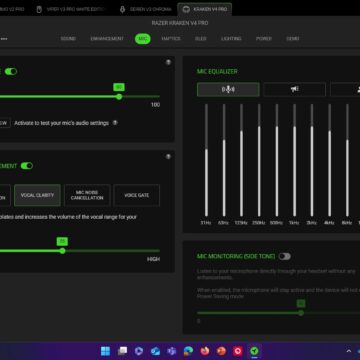Image resolution: width=360 pixels, height=360 pixels.
Task: Open Firefox from the taskbar
Action: coord(205,351)
